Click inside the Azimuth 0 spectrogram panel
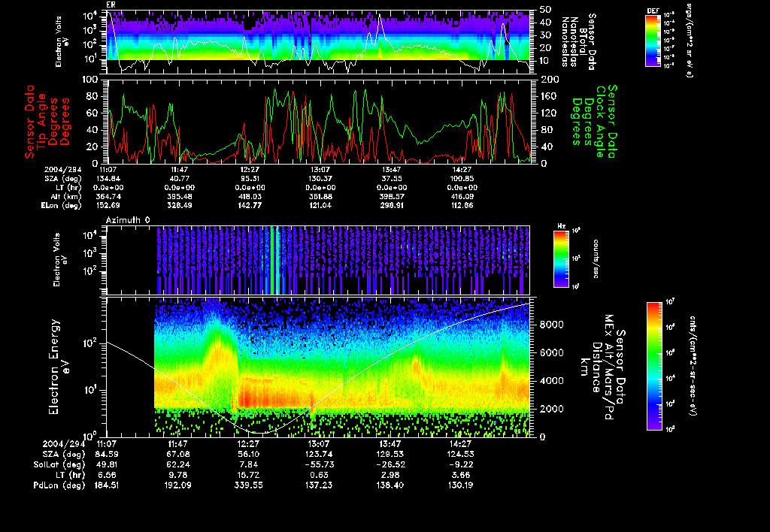This screenshot has height=532, width=770. (x=318, y=260)
